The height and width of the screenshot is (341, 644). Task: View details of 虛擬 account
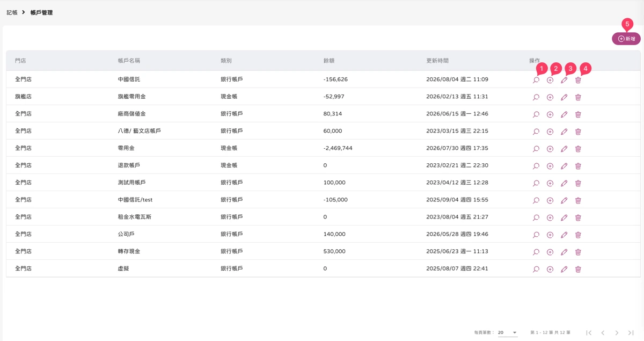(x=536, y=269)
